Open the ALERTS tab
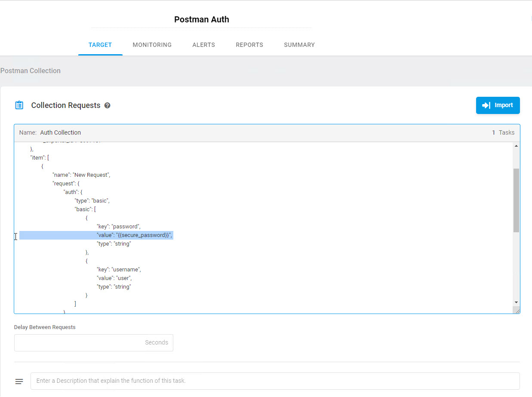Image resolution: width=532 pixels, height=397 pixels. click(203, 45)
